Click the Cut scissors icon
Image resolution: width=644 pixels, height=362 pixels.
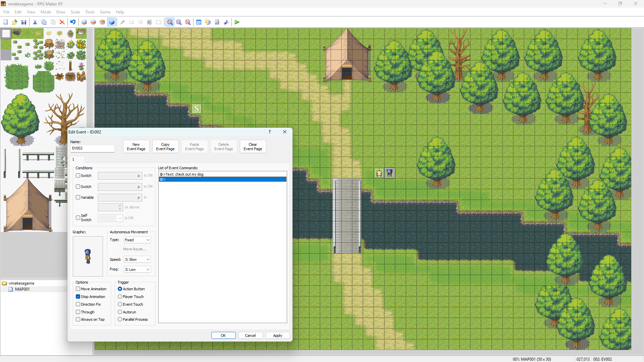point(35,22)
